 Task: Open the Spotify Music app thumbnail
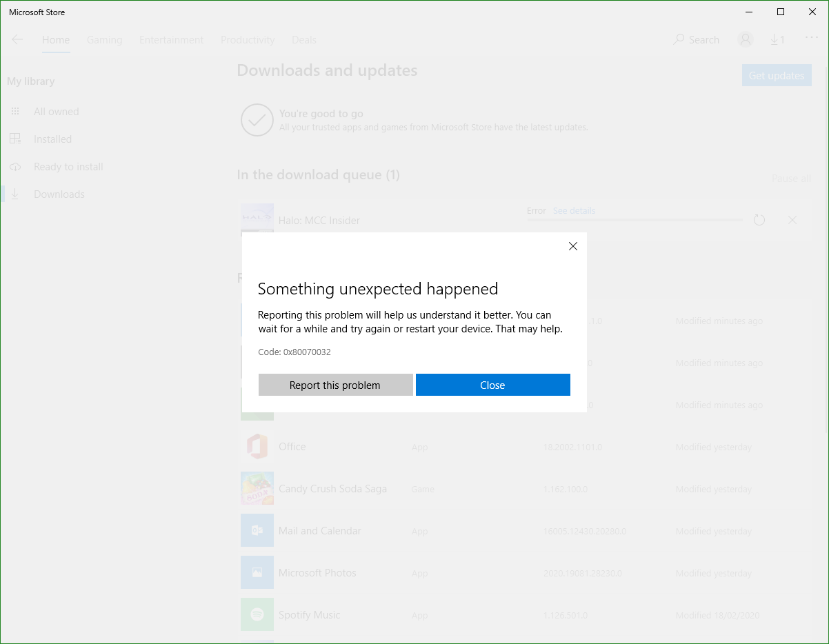(257, 614)
